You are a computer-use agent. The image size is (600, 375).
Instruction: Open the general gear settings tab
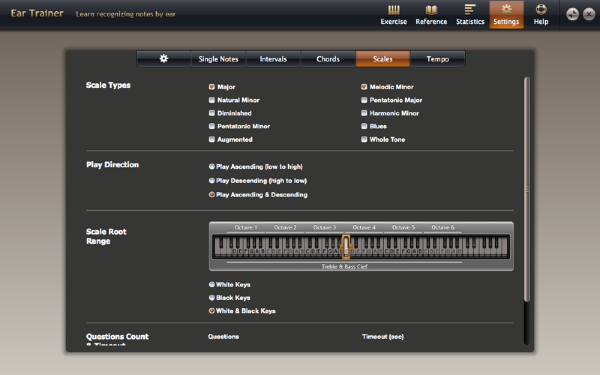[x=164, y=59]
